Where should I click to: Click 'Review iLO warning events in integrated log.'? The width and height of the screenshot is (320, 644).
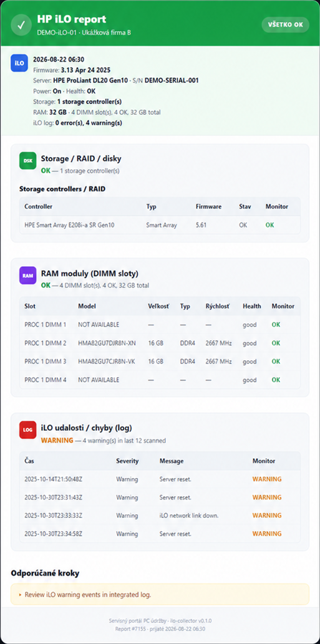click(x=88, y=594)
